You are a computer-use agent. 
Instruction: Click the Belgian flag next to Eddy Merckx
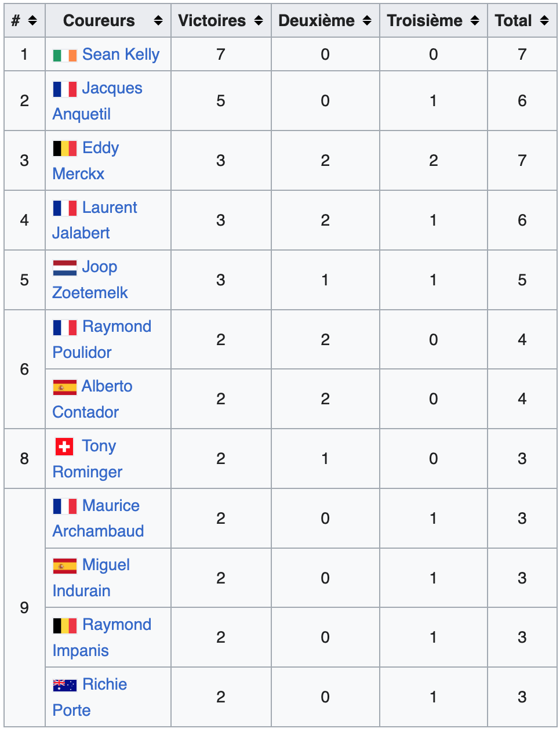pos(64,148)
